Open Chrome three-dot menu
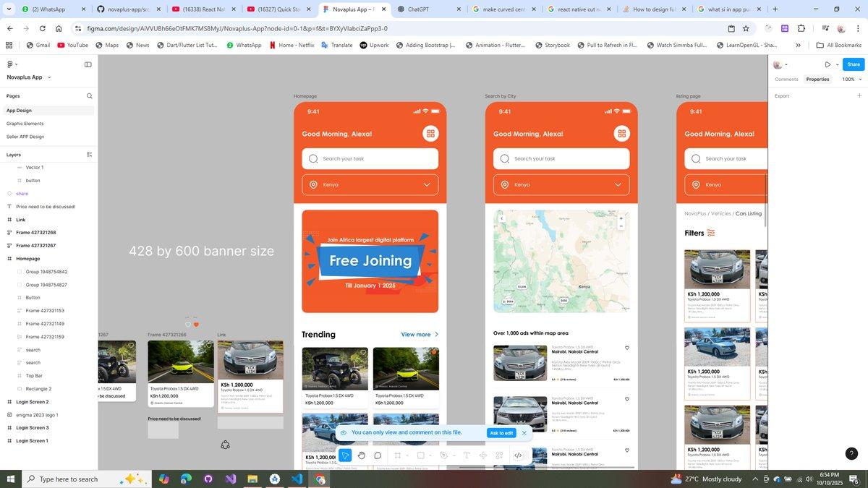The height and width of the screenshot is (488, 868). click(x=858, y=28)
